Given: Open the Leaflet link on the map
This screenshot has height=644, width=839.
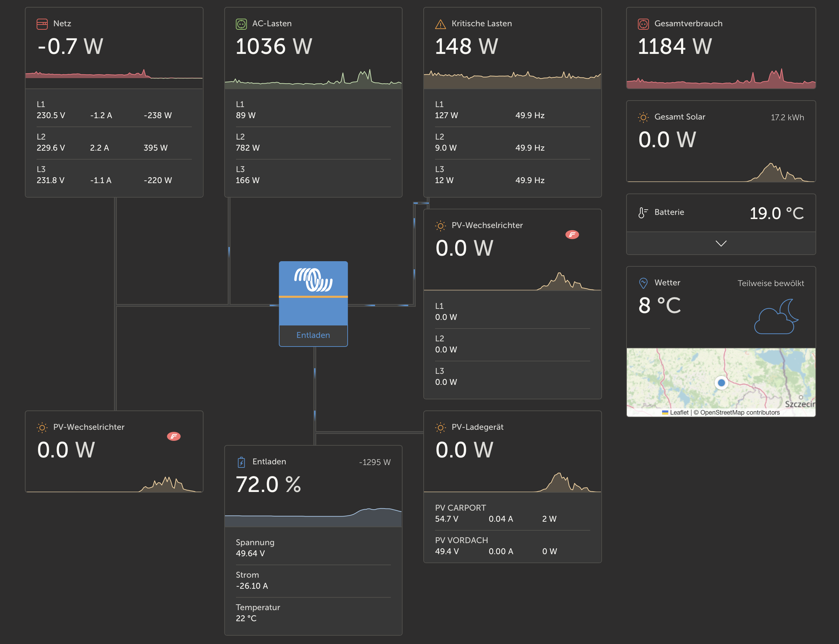Looking at the screenshot, I should 679,413.
